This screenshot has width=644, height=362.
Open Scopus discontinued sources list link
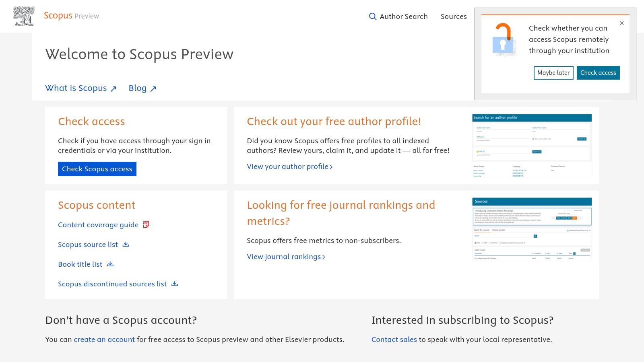pyautogui.click(x=112, y=284)
